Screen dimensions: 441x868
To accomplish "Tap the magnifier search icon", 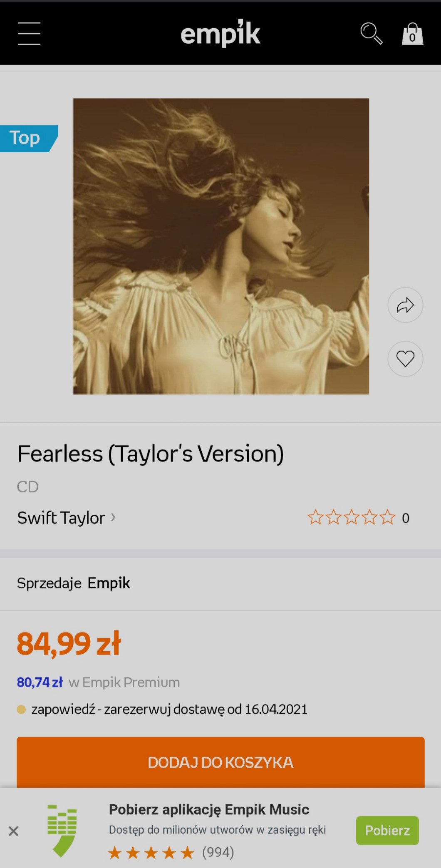I will coord(371,34).
